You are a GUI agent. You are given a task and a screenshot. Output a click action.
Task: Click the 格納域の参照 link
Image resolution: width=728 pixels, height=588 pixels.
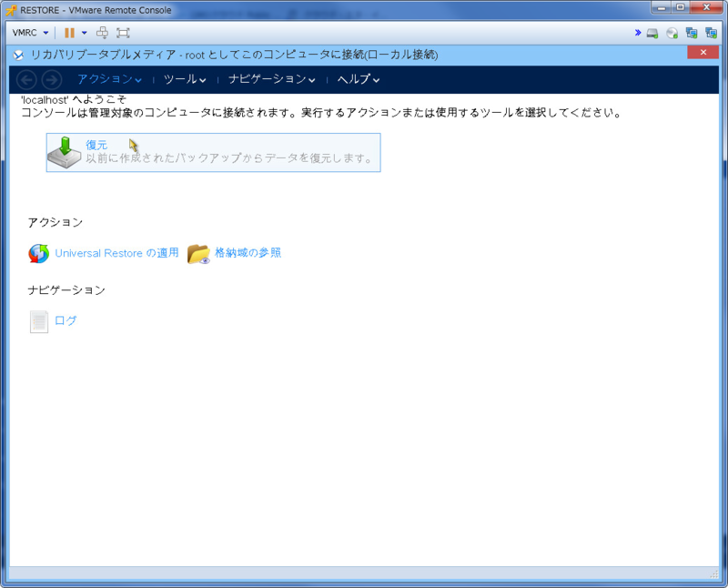point(248,253)
